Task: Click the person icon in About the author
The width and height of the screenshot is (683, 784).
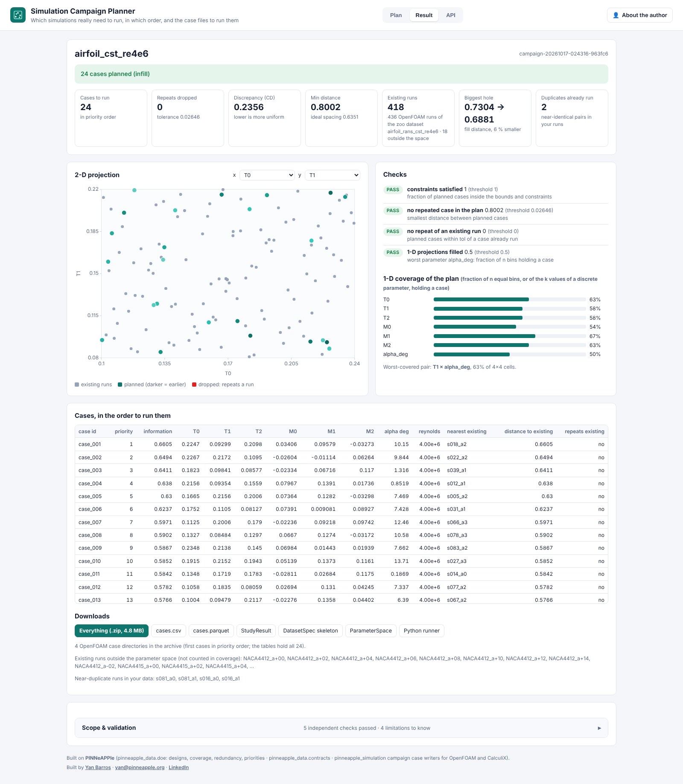Action: point(616,15)
